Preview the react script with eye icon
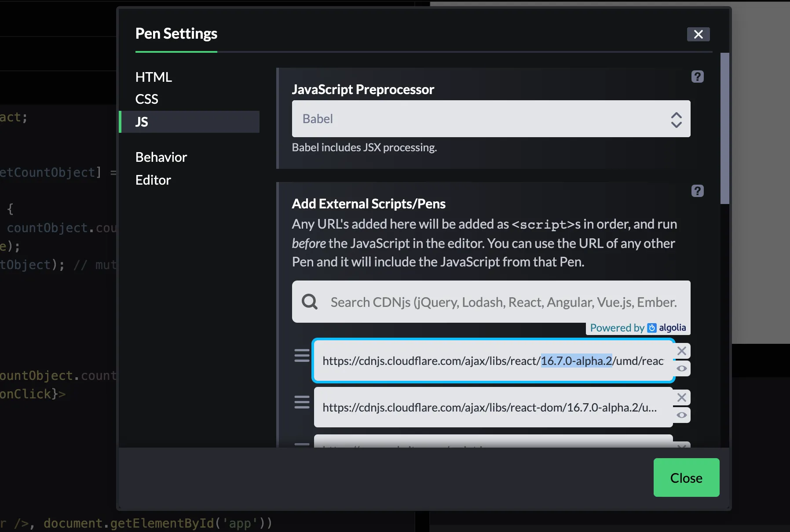The image size is (790, 532). point(682,368)
